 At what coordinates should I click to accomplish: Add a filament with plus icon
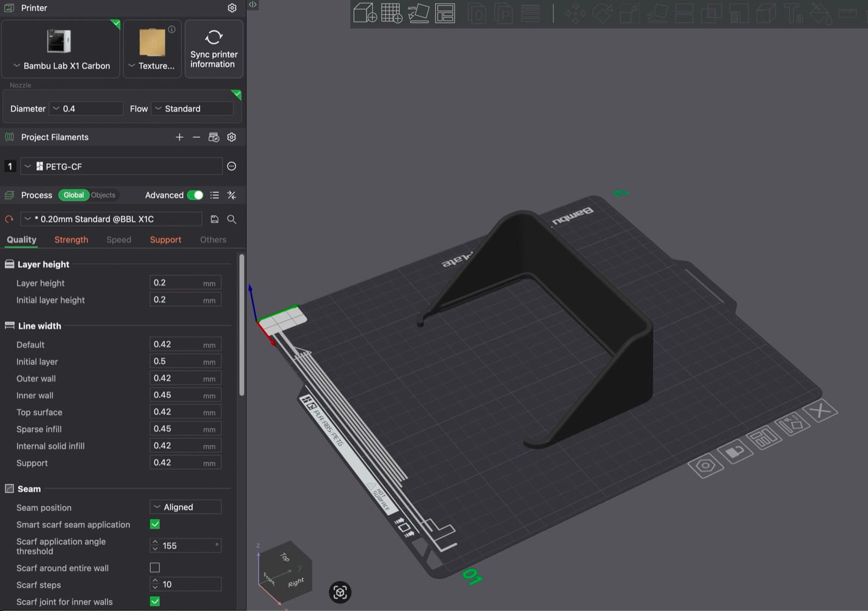coord(180,137)
